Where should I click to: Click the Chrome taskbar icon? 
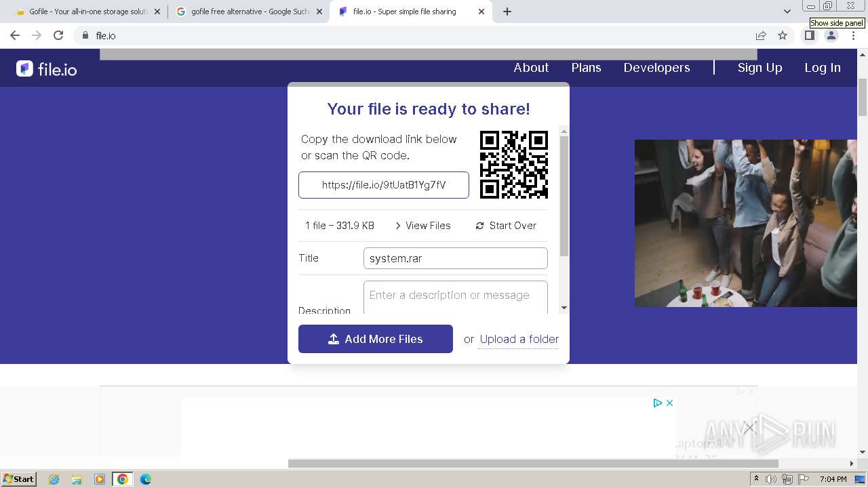[x=123, y=479]
